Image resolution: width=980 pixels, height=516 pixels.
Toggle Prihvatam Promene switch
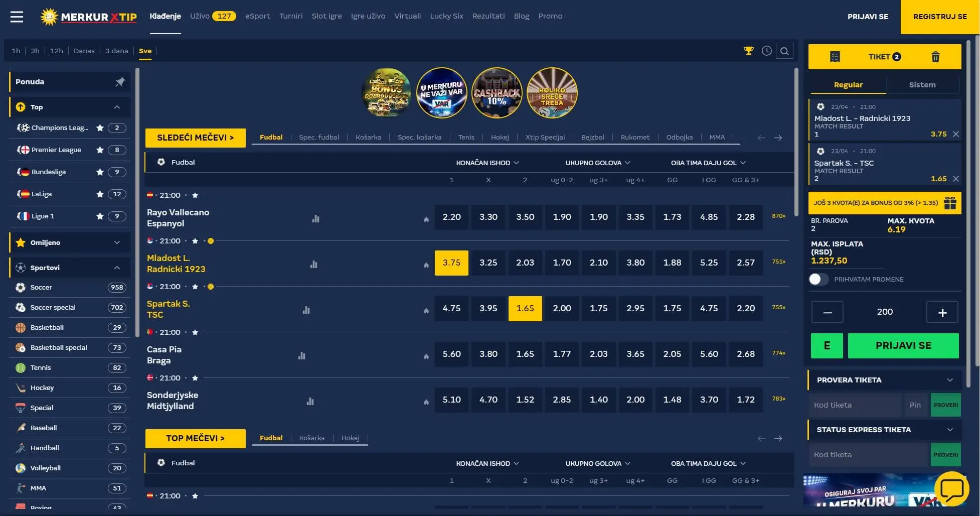click(x=819, y=279)
